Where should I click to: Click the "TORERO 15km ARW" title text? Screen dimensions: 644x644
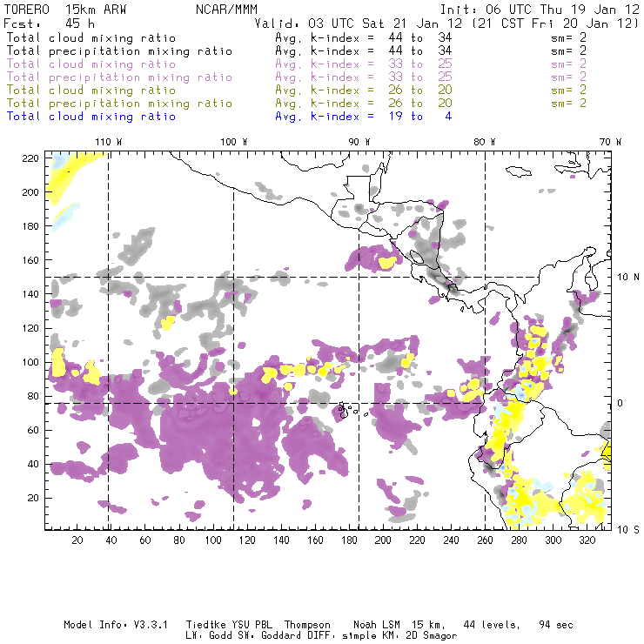coord(65,10)
